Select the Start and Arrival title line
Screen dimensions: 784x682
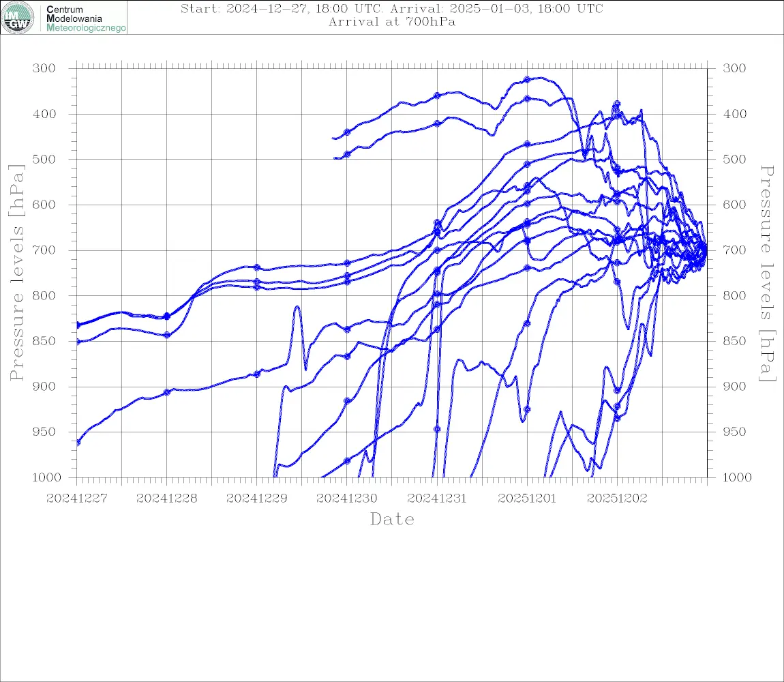coord(392,8)
